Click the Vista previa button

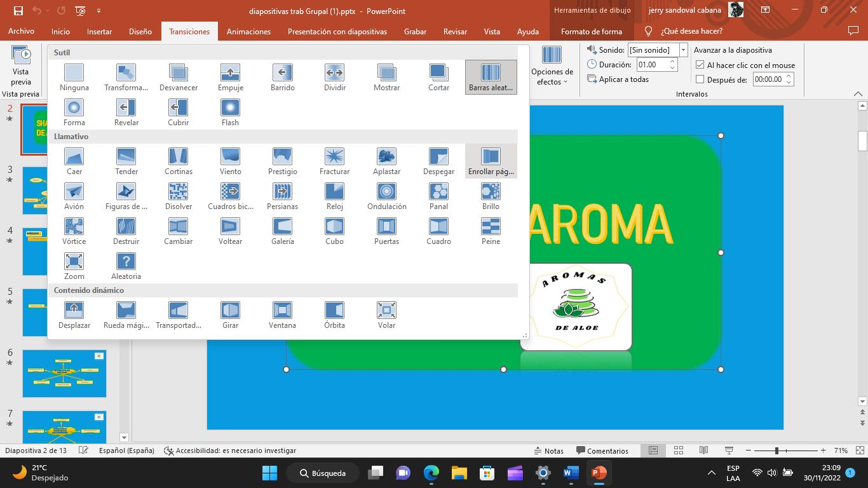pyautogui.click(x=20, y=65)
